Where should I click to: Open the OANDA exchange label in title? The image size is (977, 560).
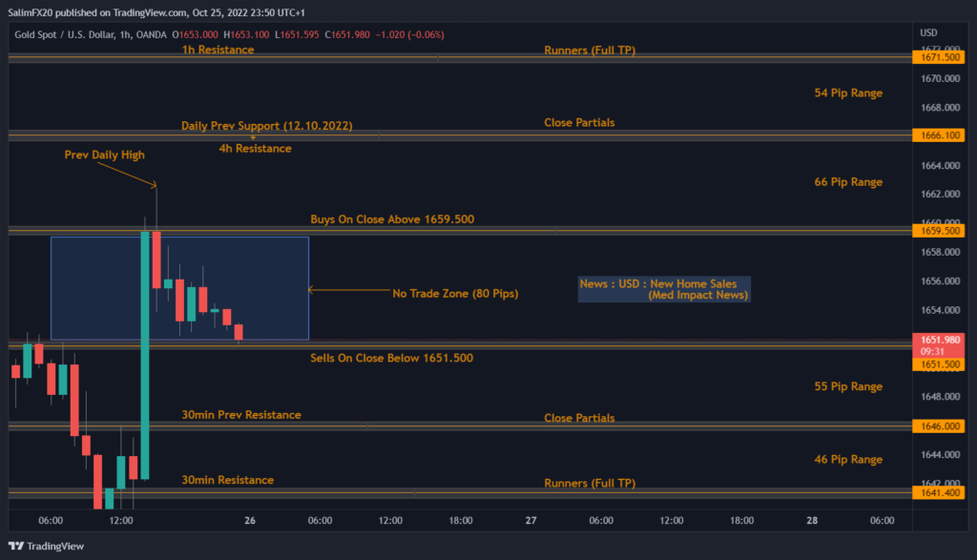153,32
